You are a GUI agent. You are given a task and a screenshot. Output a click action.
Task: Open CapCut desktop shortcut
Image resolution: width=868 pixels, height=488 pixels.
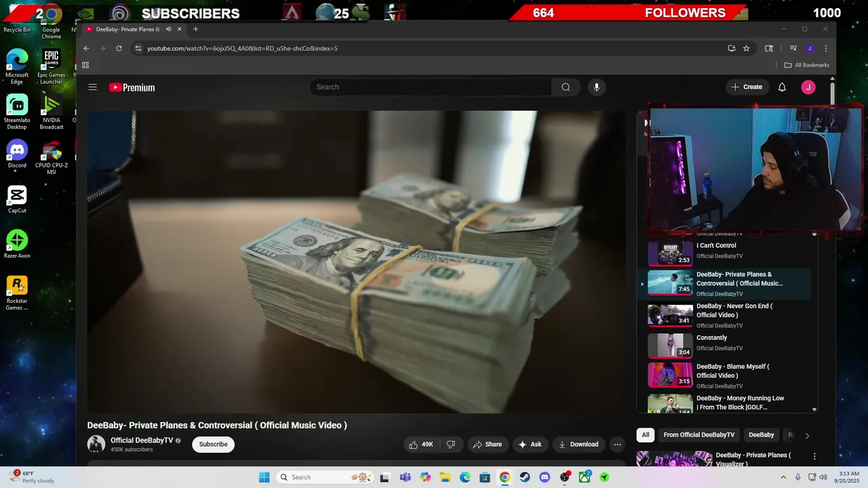[17, 199]
